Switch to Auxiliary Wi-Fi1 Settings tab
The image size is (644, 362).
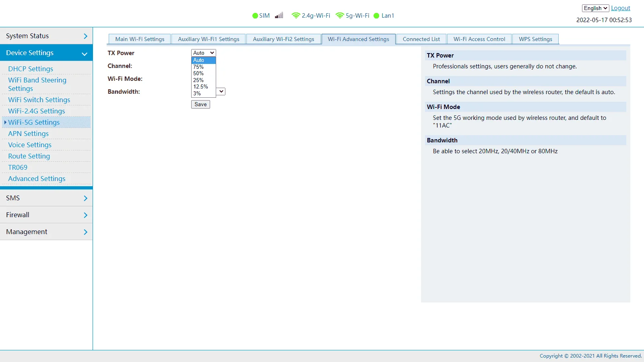[208, 39]
